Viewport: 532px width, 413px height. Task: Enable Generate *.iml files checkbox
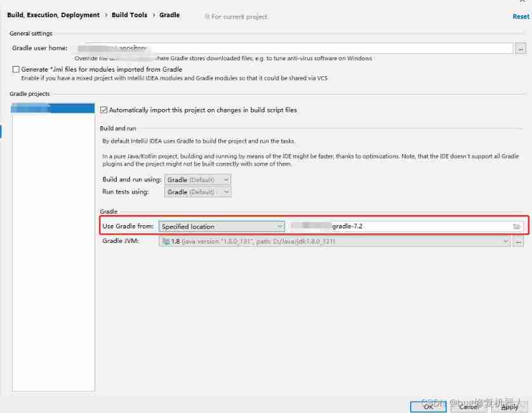[16, 69]
